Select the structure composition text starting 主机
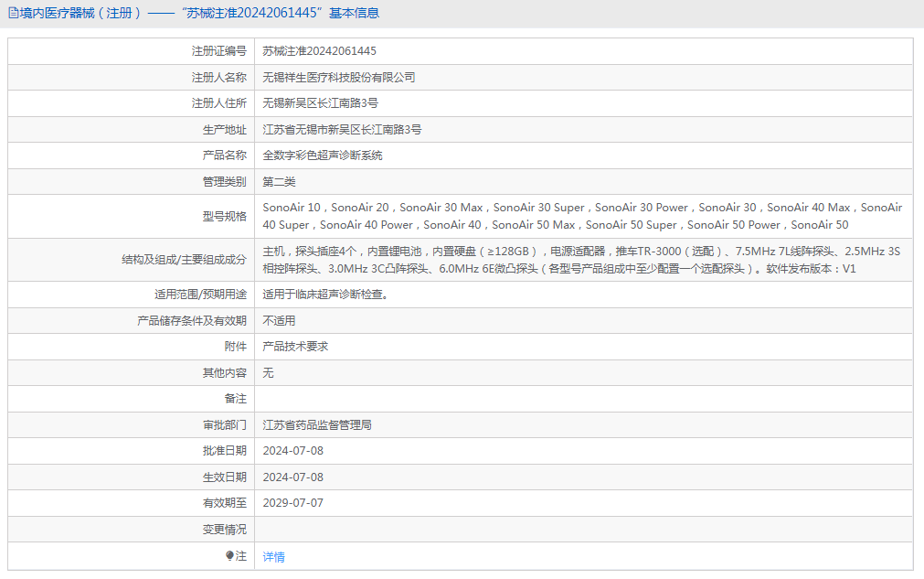 581,260
